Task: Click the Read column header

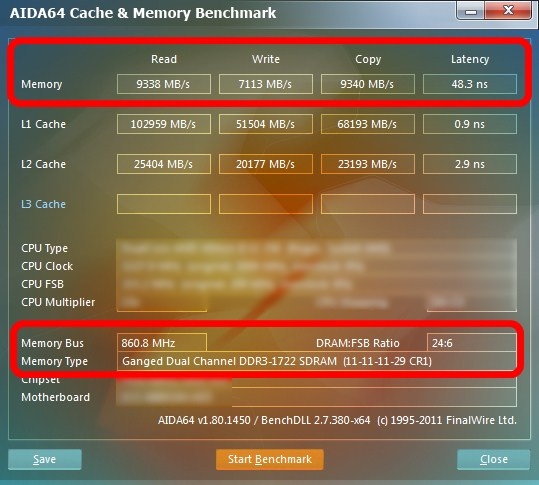Action: click(x=164, y=59)
